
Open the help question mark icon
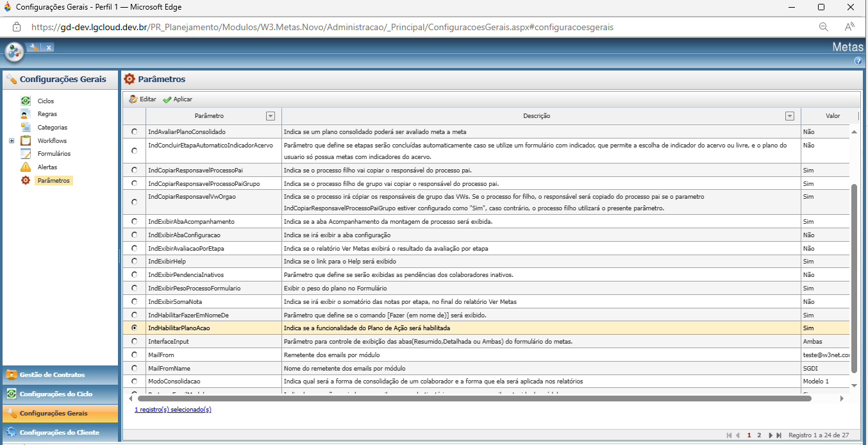[x=858, y=61]
